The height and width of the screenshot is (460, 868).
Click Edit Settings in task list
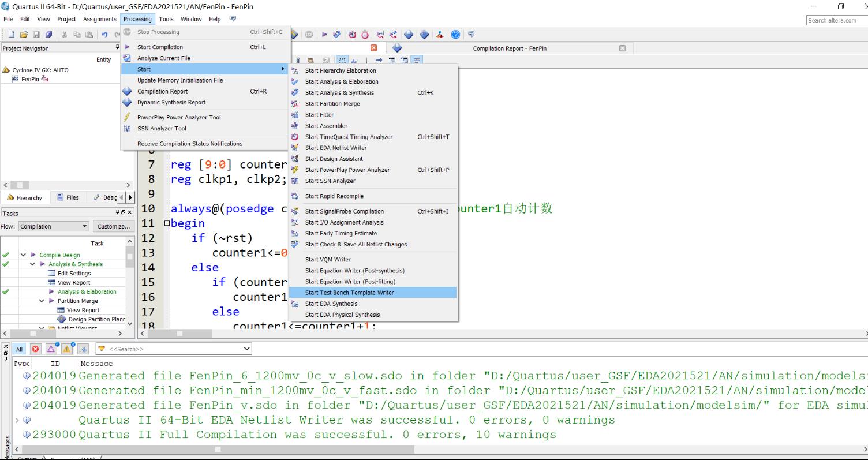pyautogui.click(x=74, y=273)
